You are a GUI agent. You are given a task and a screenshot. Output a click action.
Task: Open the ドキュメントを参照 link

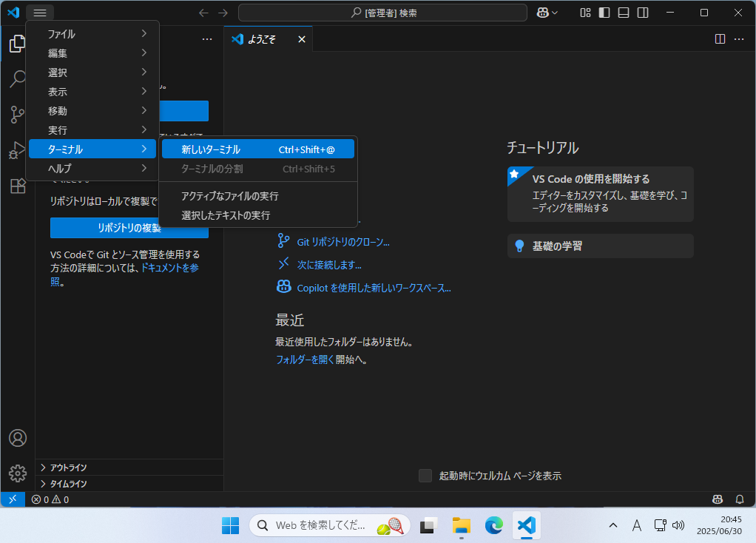169,268
